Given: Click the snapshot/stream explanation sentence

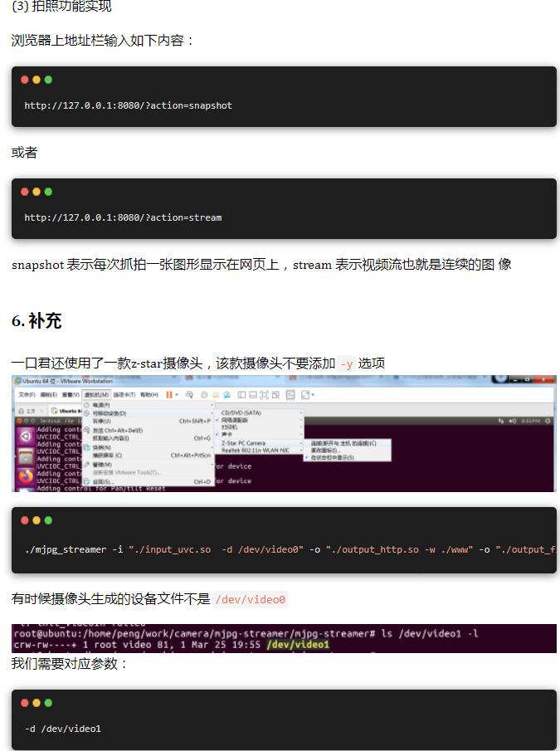Looking at the screenshot, I should point(261,265).
